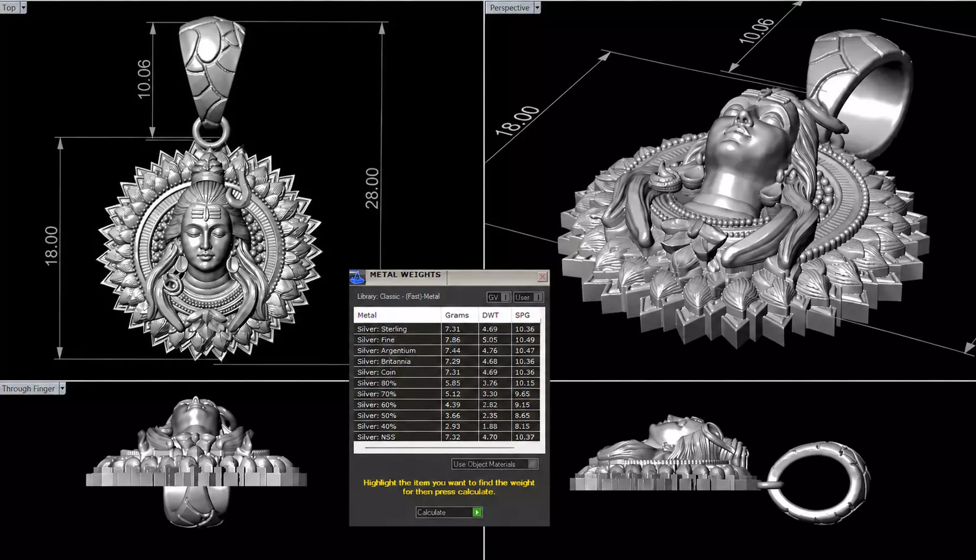Sort by the Metal column header
The width and height of the screenshot is (976, 560).
tap(397, 315)
